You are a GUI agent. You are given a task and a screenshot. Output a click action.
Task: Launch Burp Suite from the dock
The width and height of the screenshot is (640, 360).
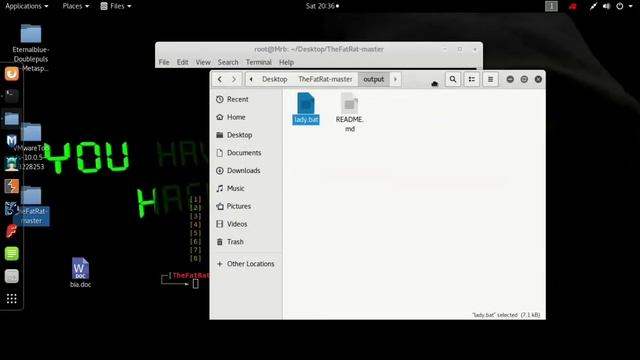(x=11, y=186)
